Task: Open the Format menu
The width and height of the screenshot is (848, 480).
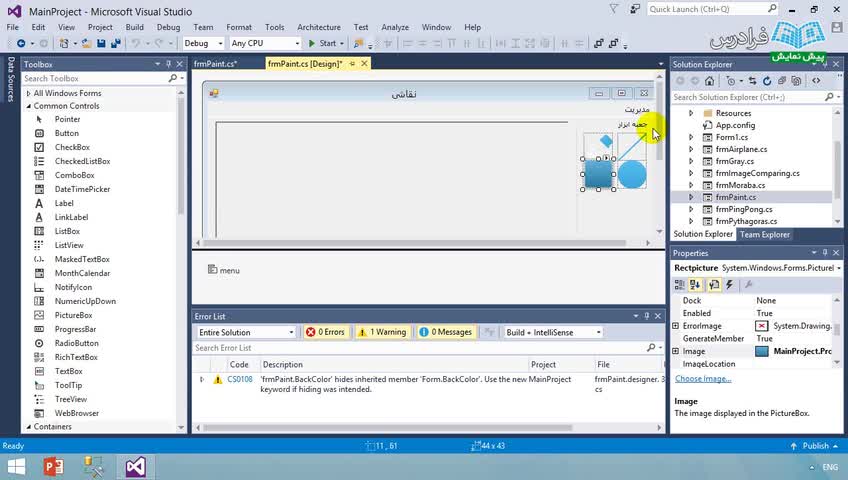Action: click(239, 27)
